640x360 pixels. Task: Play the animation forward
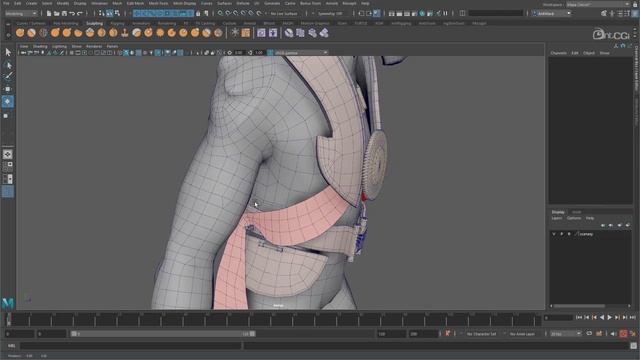(609, 318)
